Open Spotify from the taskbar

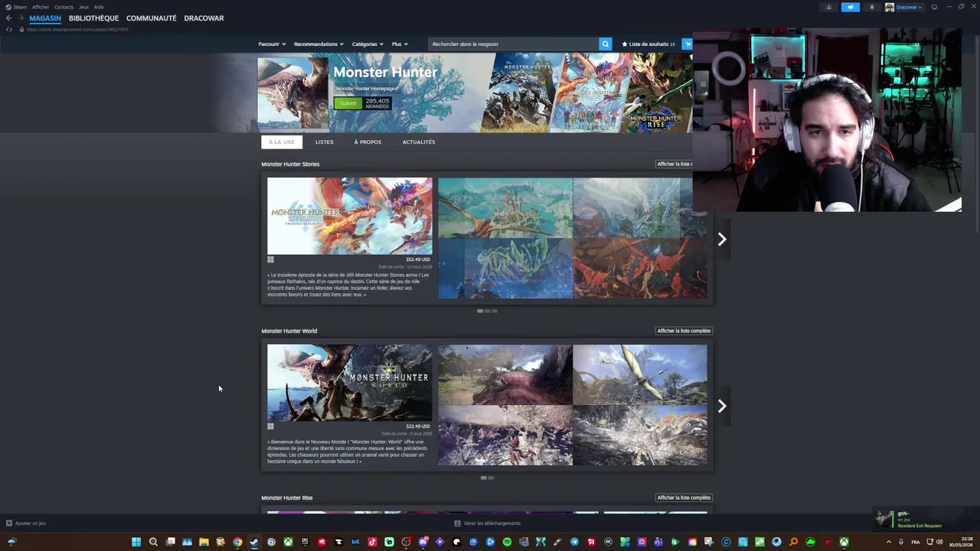pos(507,542)
